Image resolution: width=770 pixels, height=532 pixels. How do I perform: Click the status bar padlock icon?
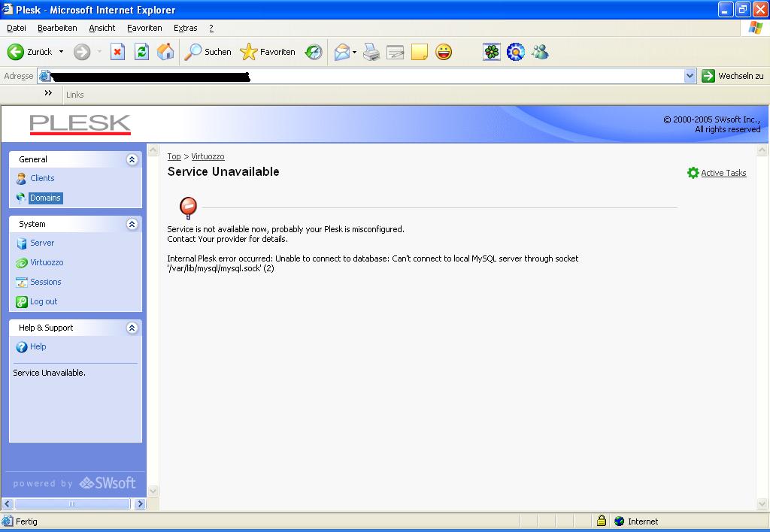point(601,521)
